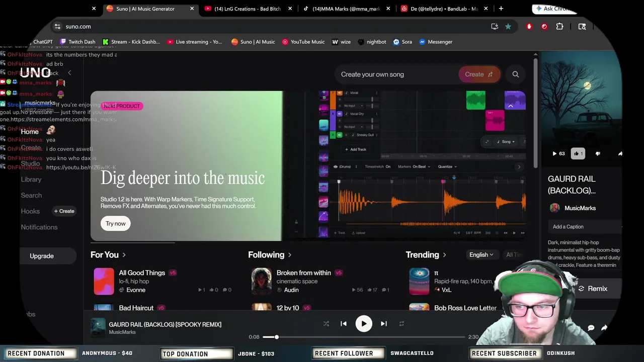Screen dimensions: 644x362
Task: Switch to the BandLab browser tab
Action: point(444,9)
